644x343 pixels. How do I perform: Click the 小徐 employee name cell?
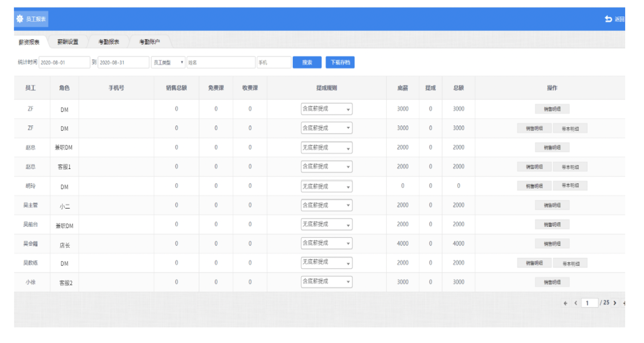(x=30, y=282)
